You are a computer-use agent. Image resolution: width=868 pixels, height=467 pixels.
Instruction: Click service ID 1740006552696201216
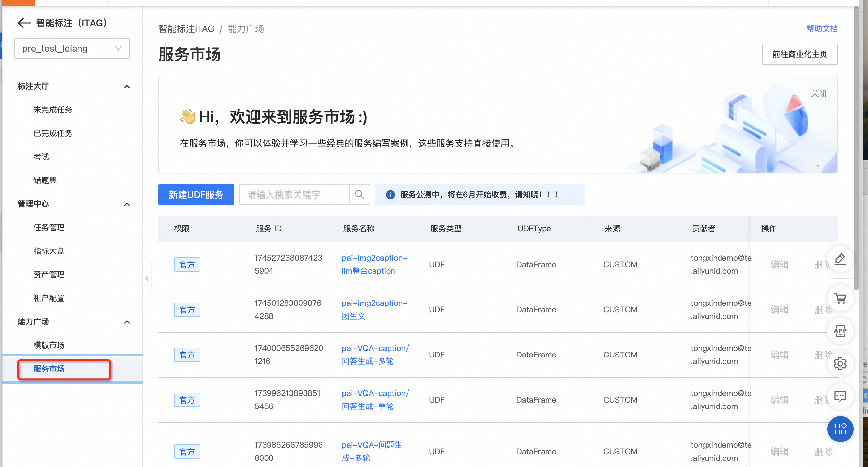(289, 355)
